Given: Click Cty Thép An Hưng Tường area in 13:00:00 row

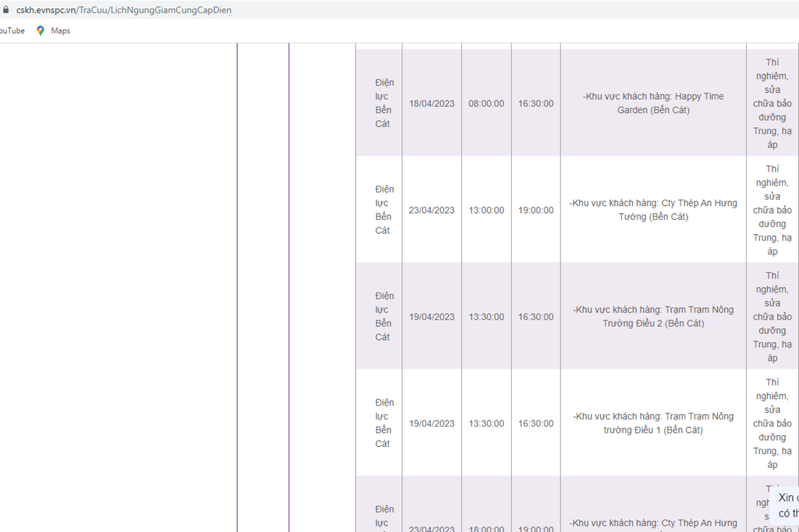Looking at the screenshot, I should (653, 209).
